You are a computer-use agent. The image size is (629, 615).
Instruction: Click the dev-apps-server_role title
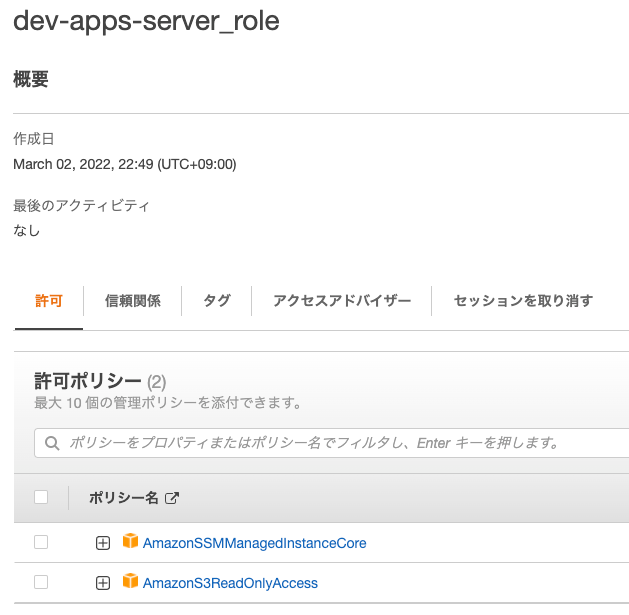pos(146,21)
